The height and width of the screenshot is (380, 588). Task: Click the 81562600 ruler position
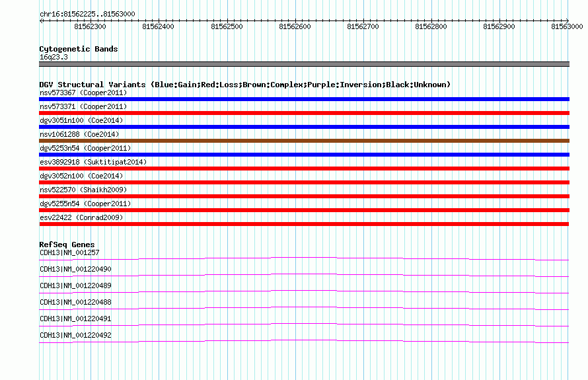tap(295, 26)
